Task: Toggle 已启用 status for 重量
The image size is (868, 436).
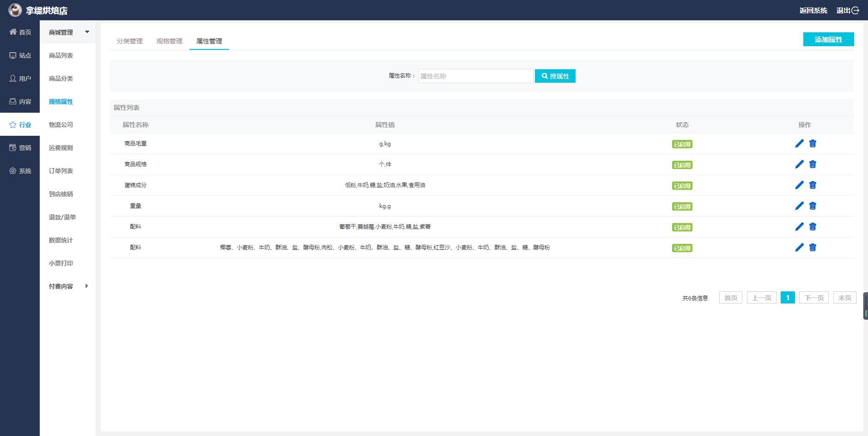Action: [682, 206]
